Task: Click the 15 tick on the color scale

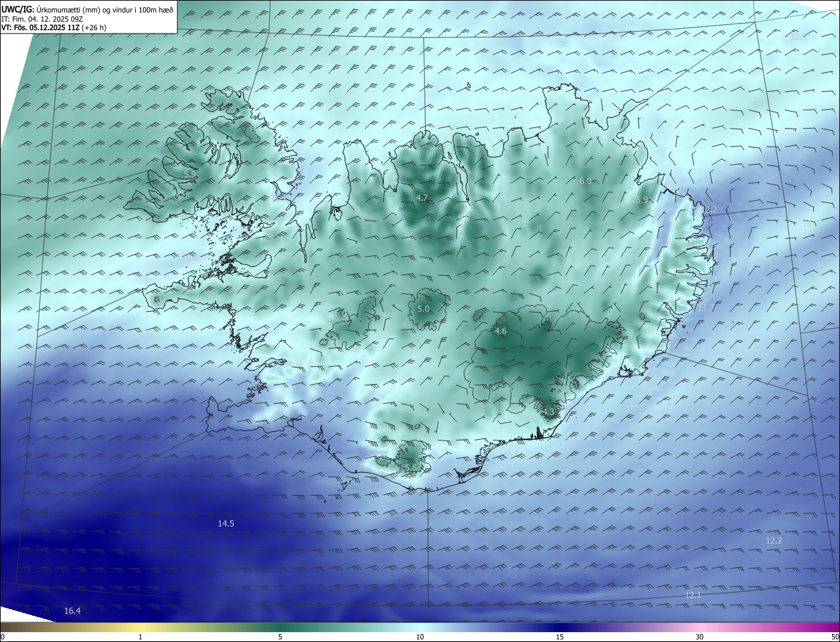Action: [560, 637]
